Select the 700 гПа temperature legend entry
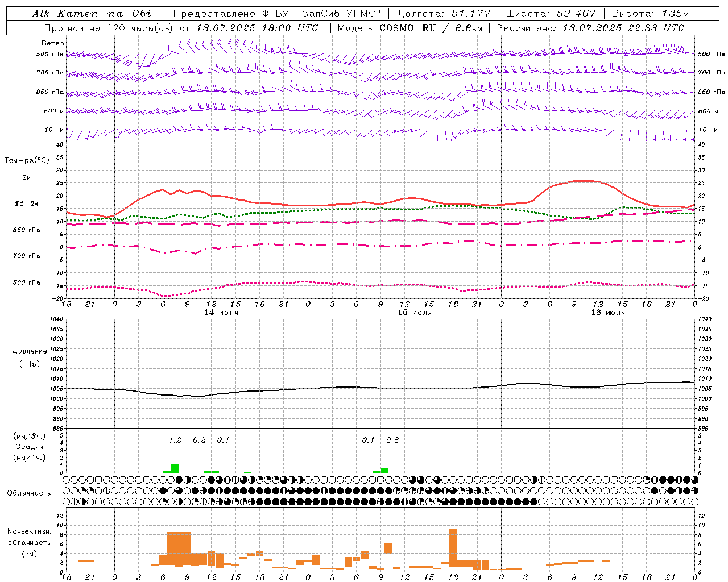The width and height of the screenshot is (728, 582). (27, 256)
